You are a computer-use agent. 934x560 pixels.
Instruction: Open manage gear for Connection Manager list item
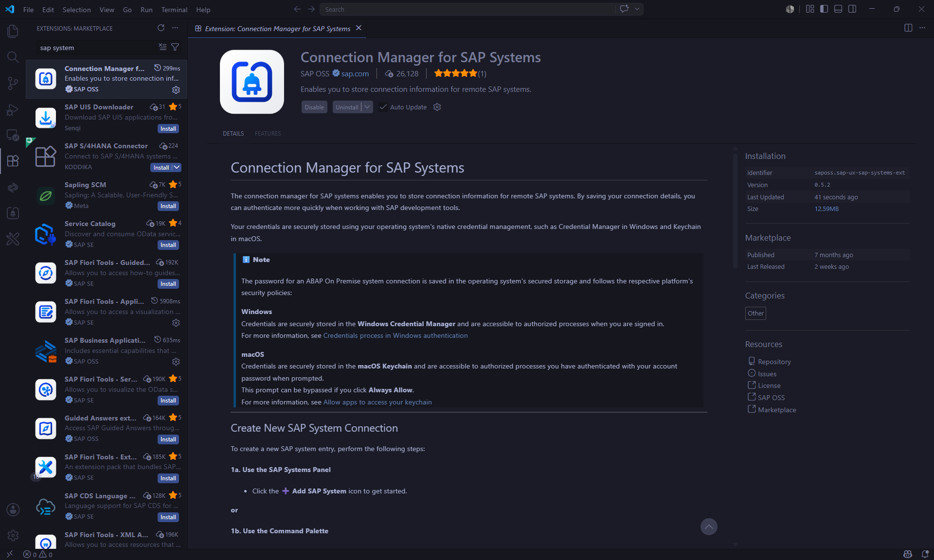click(x=176, y=89)
